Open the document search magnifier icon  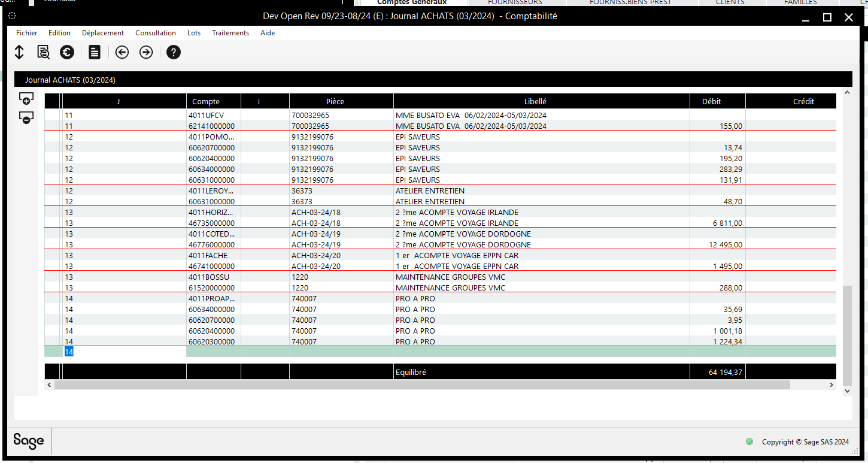(x=43, y=52)
